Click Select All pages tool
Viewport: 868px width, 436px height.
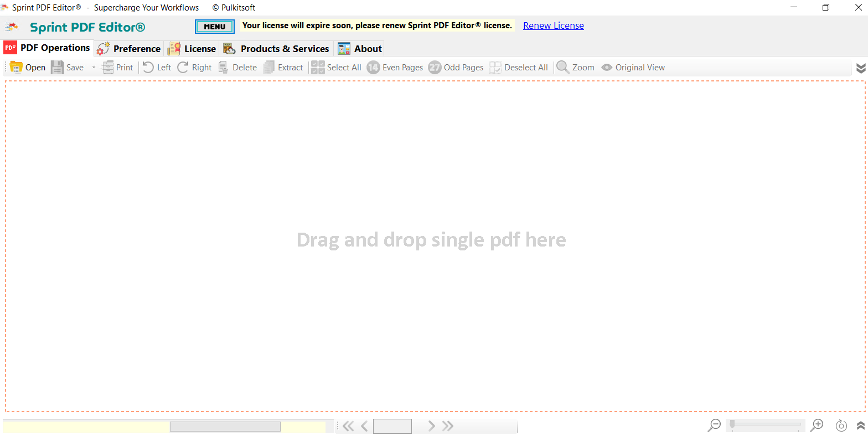[336, 67]
